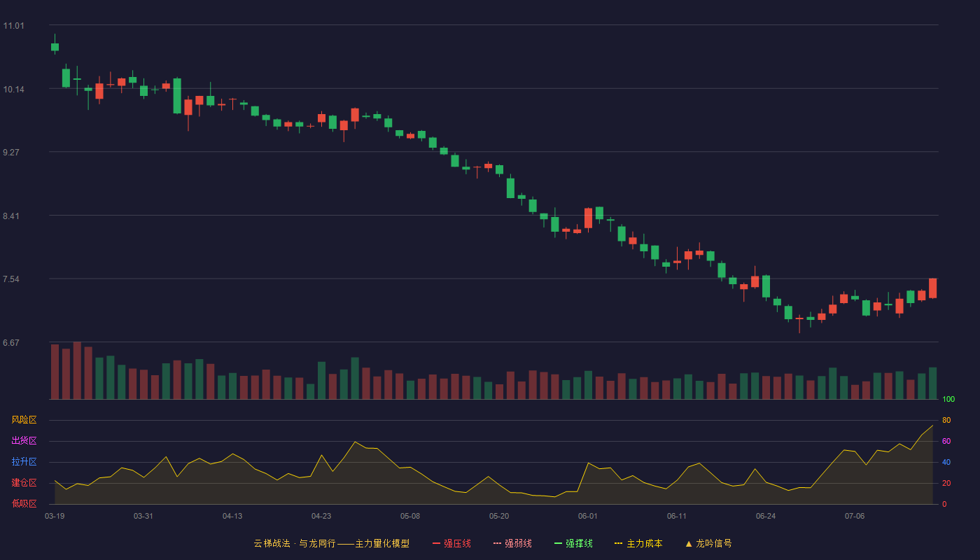Click the 拉升区 zone label
This screenshot has height=560, width=980.
tap(24, 462)
